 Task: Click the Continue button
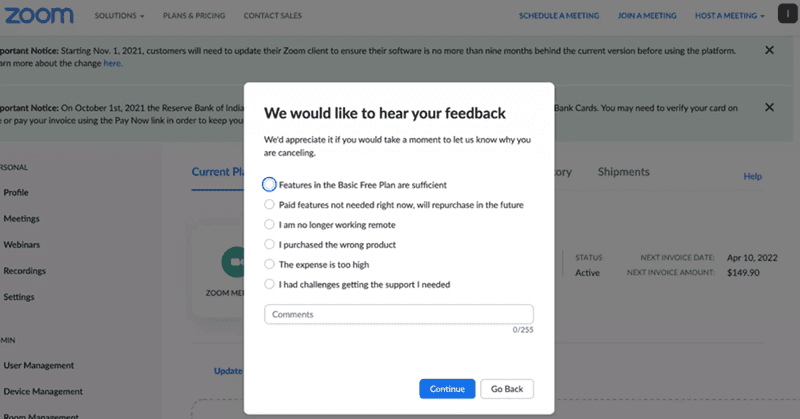coord(447,389)
